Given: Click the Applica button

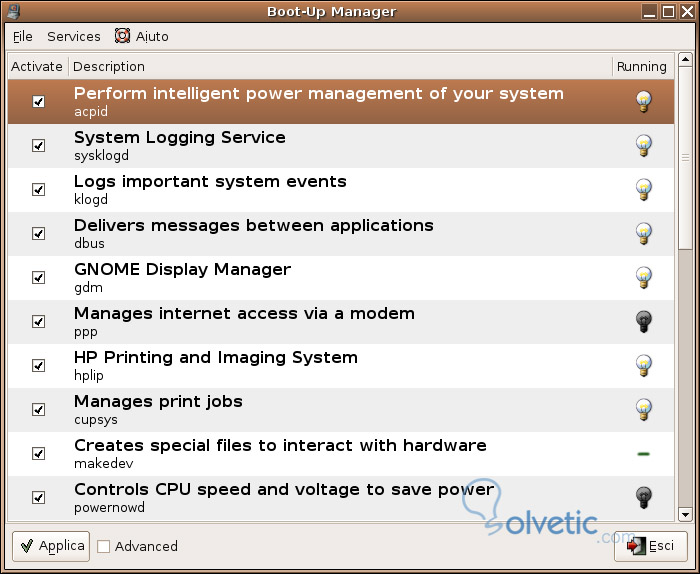Looking at the screenshot, I should click(51, 546).
